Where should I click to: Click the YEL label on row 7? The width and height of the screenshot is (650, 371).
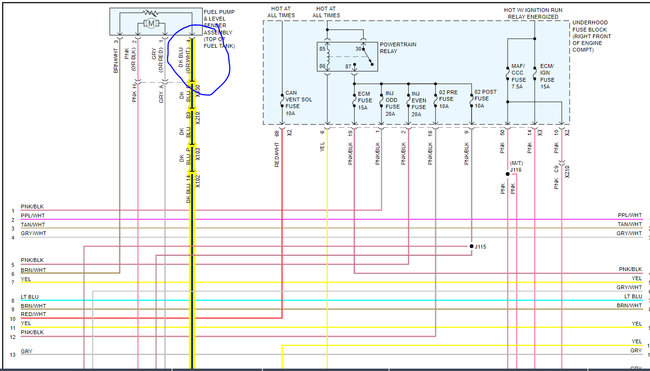[x=26, y=279]
